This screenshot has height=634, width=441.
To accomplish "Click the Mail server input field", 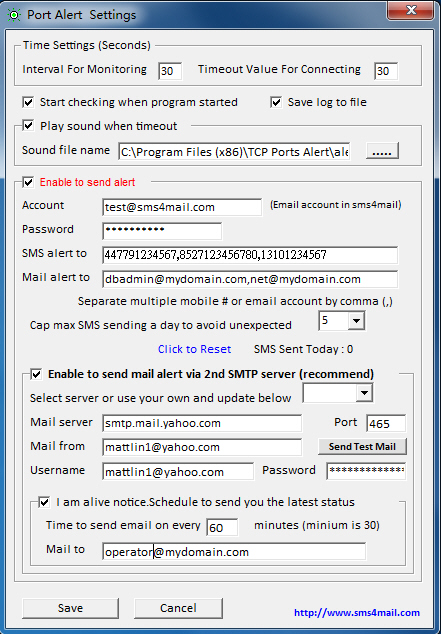I will point(202,423).
